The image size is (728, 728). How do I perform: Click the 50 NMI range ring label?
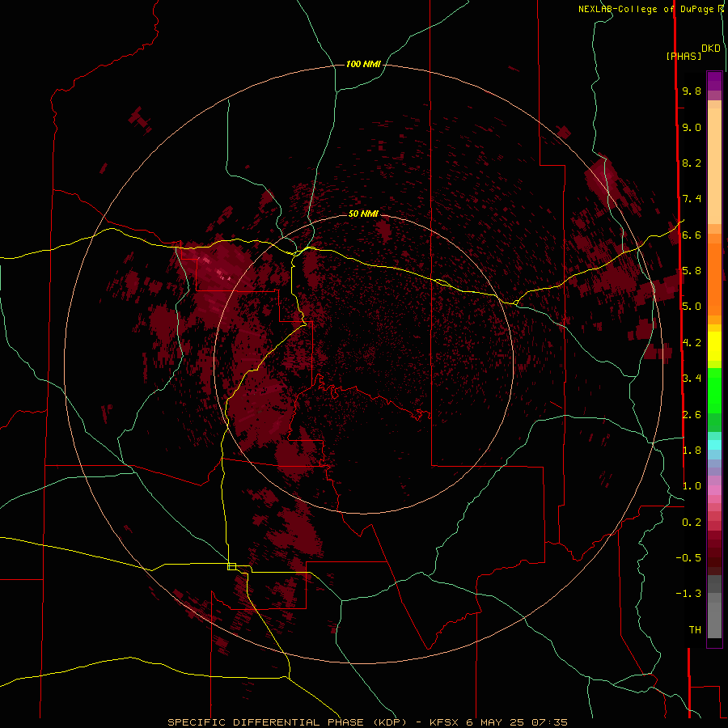[x=363, y=214]
